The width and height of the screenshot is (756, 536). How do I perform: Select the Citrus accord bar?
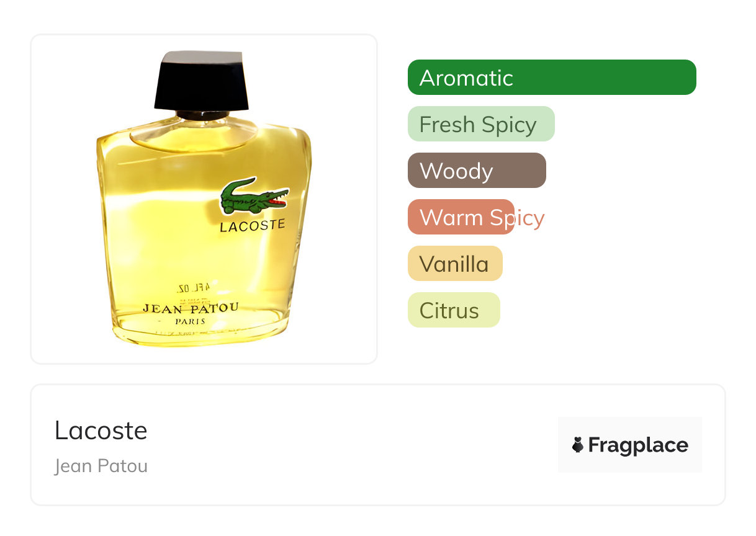[x=454, y=310]
